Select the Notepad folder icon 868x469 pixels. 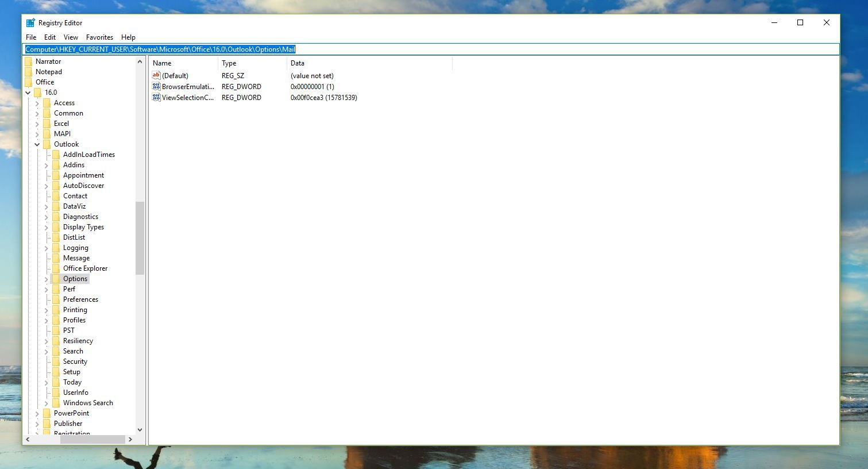tap(28, 72)
